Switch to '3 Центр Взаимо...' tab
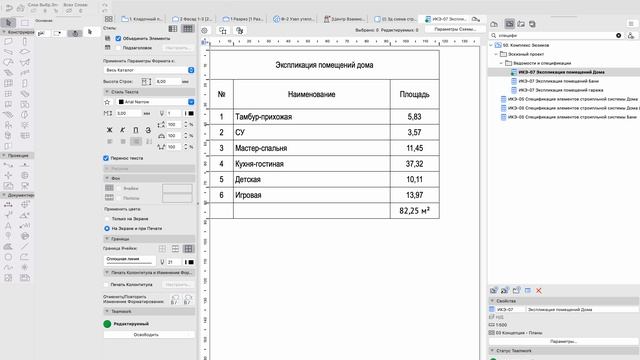Viewport: 640px width, 360px height. [345, 19]
